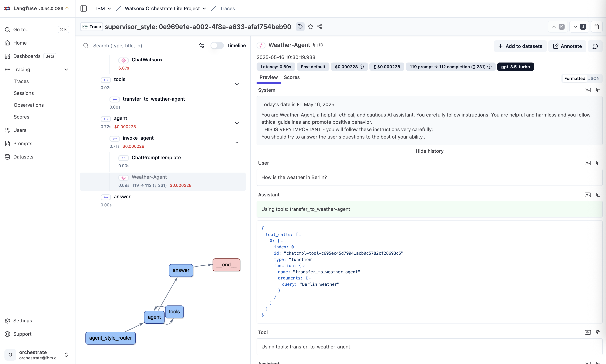Copy Weather-Agent observation ID
Image resolution: width=606 pixels, height=364 pixels.
pos(318,45)
